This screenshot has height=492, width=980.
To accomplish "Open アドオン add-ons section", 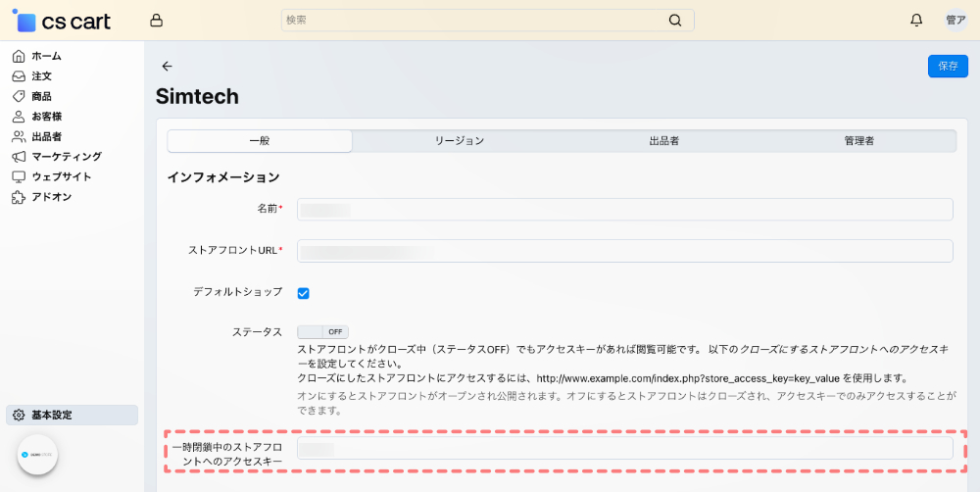I will [x=51, y=197].
